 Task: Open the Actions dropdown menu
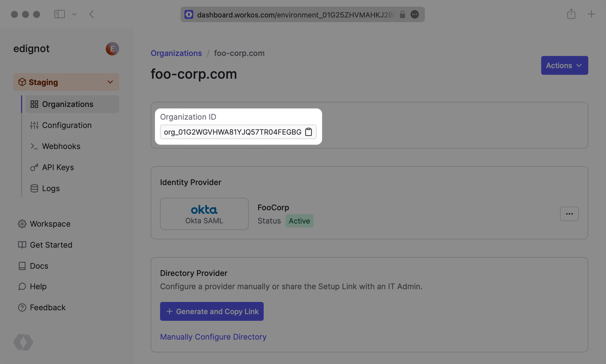[564, 65]
